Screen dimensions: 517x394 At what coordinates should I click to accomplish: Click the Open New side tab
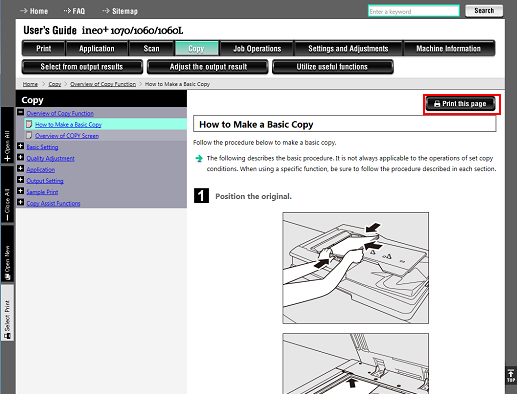point(7,254)
